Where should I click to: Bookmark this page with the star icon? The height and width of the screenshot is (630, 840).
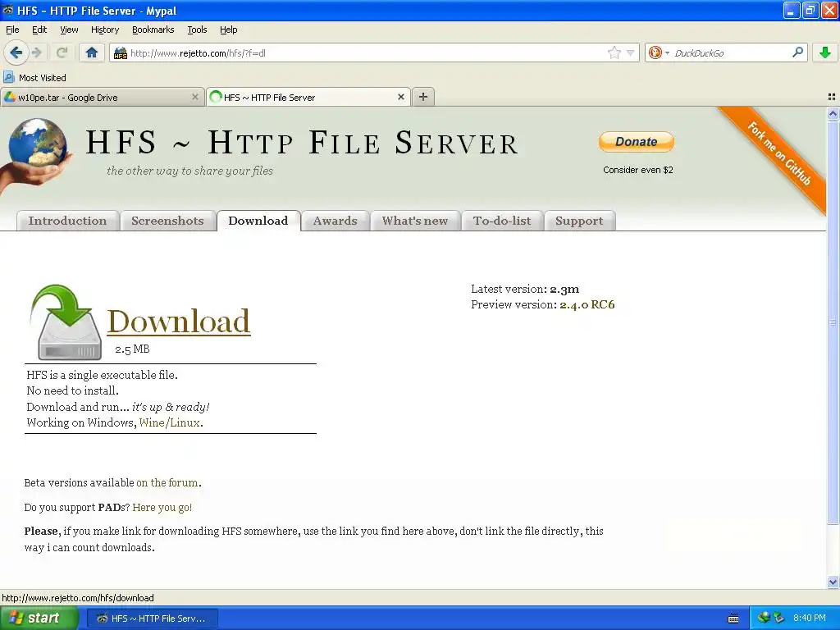pos(614,52)
